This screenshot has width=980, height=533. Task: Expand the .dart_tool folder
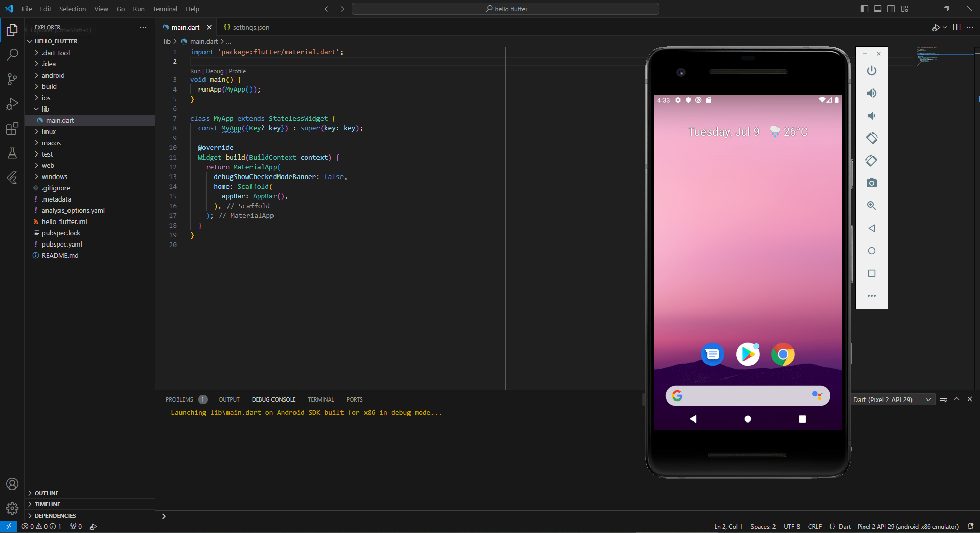89,53
